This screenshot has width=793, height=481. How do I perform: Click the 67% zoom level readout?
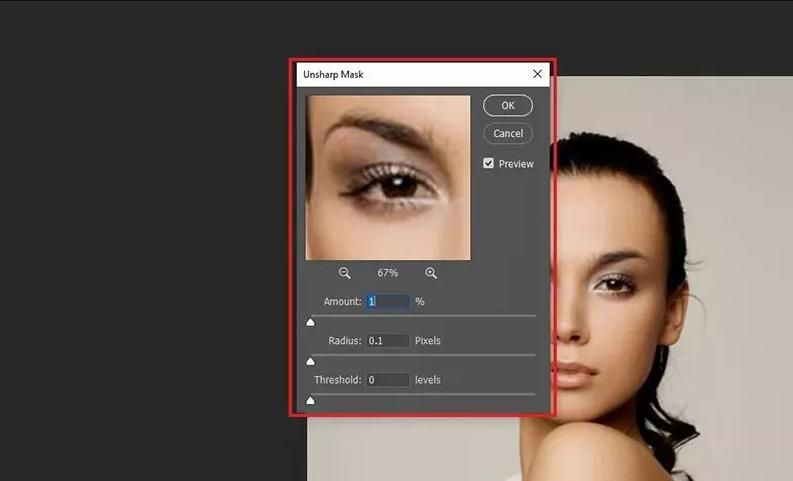point(387,273)
